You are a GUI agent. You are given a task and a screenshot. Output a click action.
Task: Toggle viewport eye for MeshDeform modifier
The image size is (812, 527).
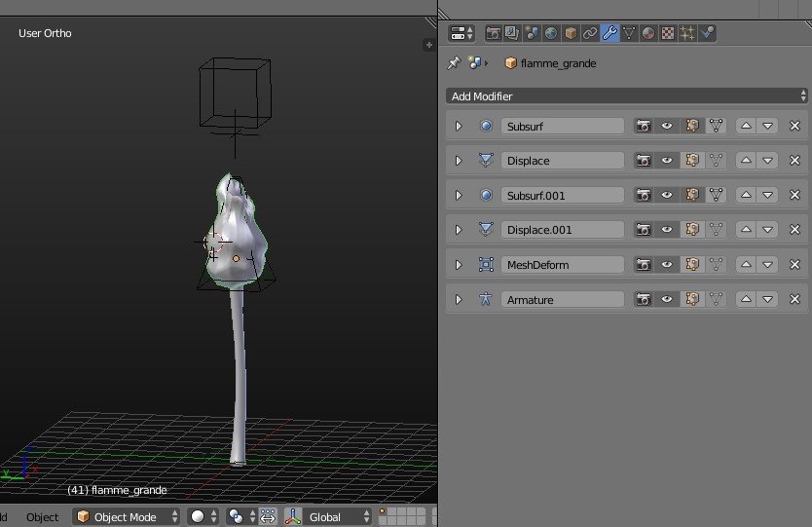[x=667, y=265]
